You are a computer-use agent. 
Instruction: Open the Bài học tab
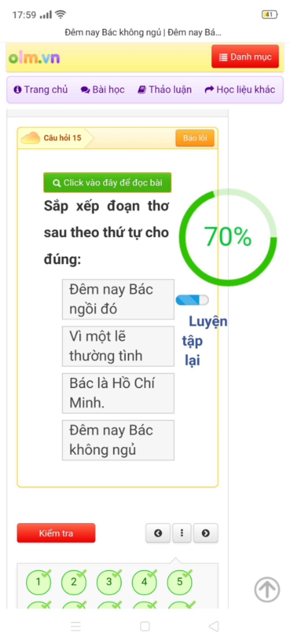pyautogui.click(x=103, y=89)
